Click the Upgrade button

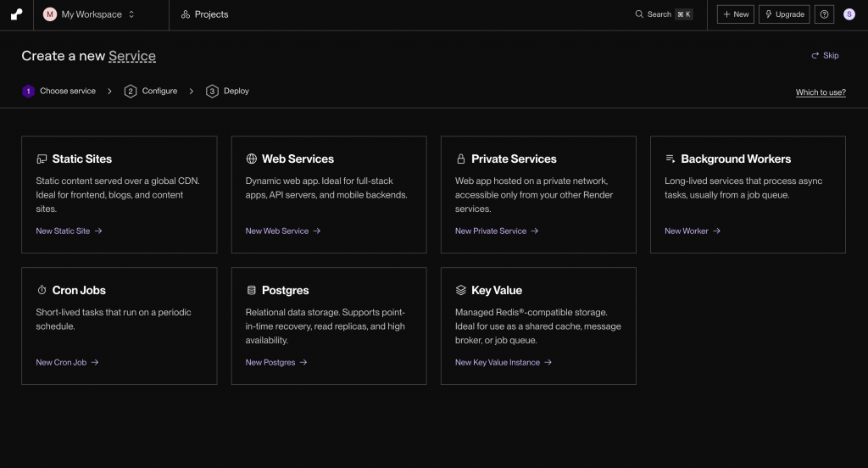(x=783, y=14)
